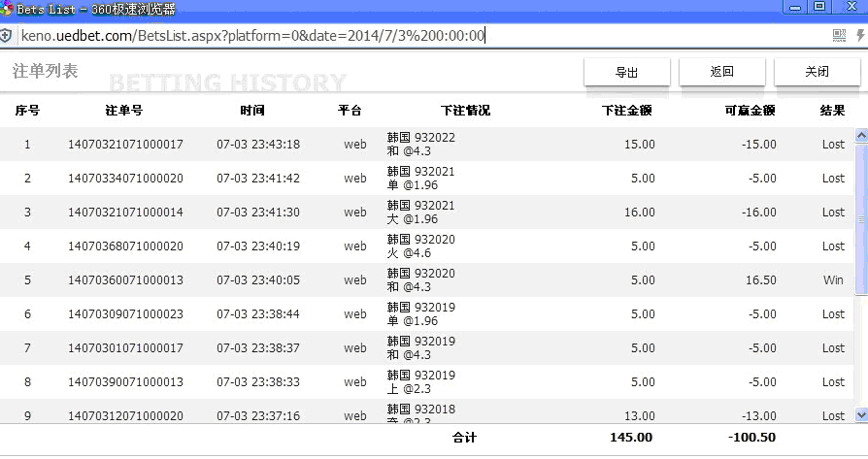Click the 关闭 close button
Viewport: 868px width, 459px height.
click(818, 72)
